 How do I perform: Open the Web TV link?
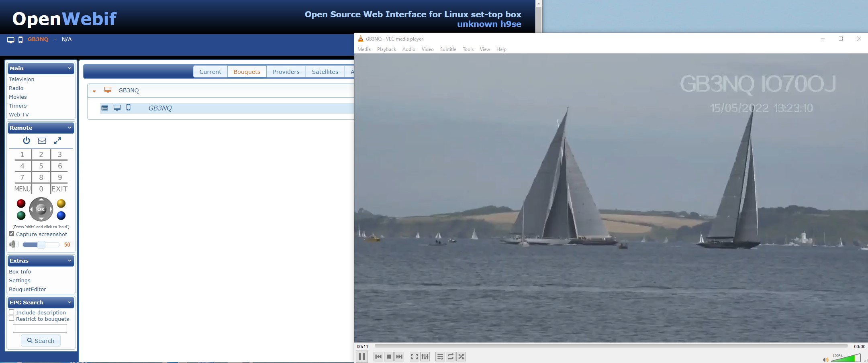click(19, 114)
